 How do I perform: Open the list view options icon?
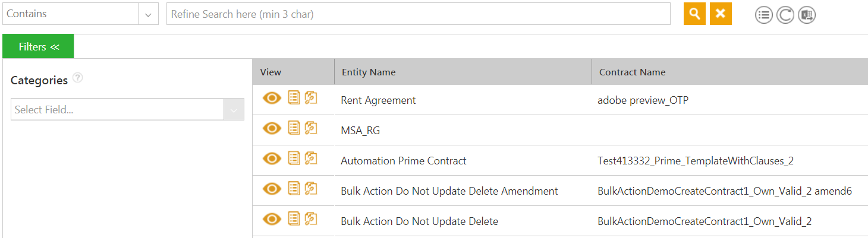pyautogui.click(x=764, y=15)
